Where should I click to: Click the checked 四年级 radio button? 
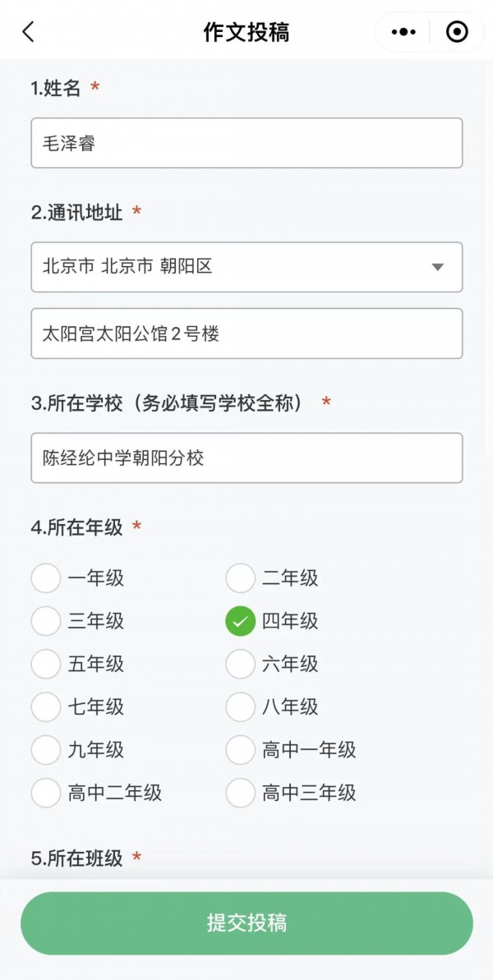point(240,622)
